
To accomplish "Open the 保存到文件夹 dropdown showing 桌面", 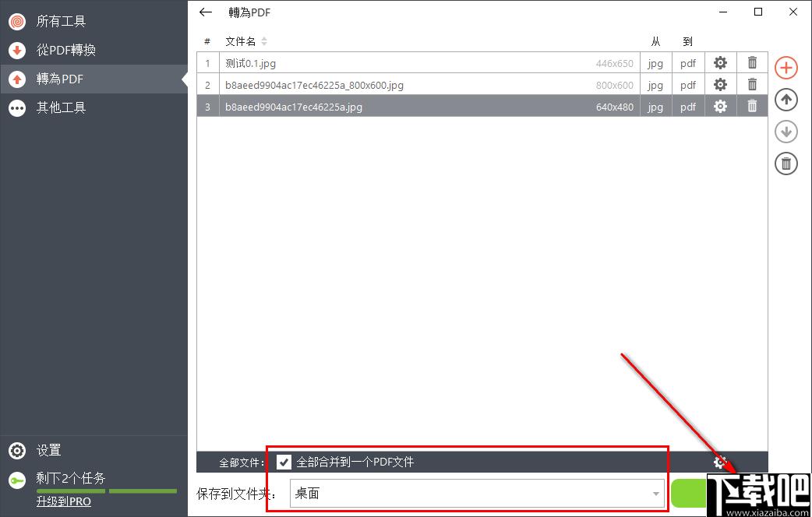I will pyautogui.click(x=477, y=493).
